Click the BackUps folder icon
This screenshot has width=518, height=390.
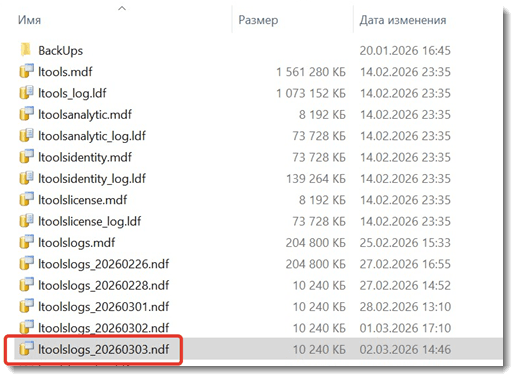[26, 50]
